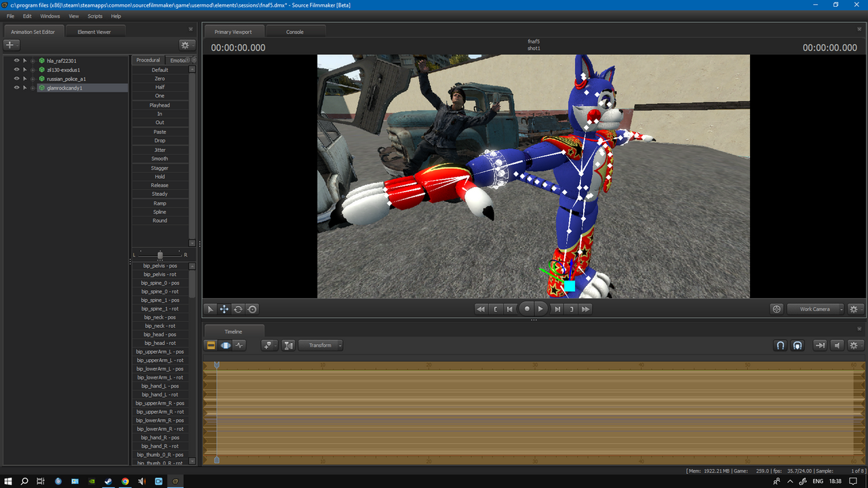This screenshot has height=488, width=868.
Task: Activate the screen manipulator tool
Action: tap(252, 309)
